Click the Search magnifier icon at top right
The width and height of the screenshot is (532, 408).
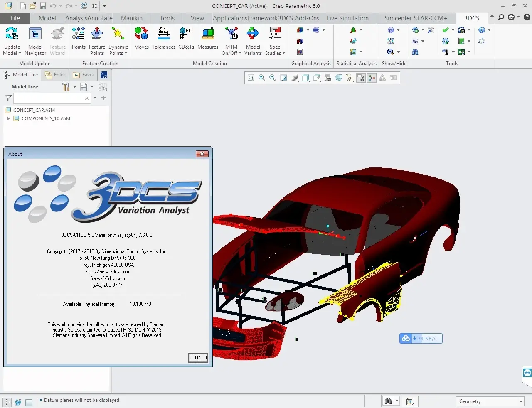(x=501, y=17)
